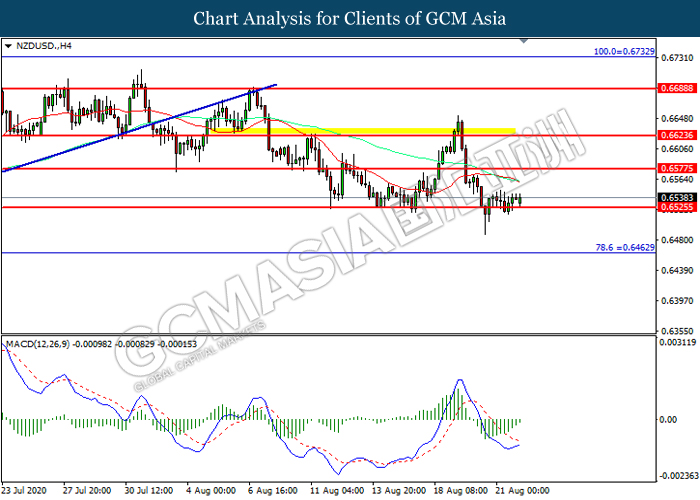This screenshot has height=500, width=700.
Task: Select the 78.6 = 0.64629 Fibonacci label
Action: (622, 246)
